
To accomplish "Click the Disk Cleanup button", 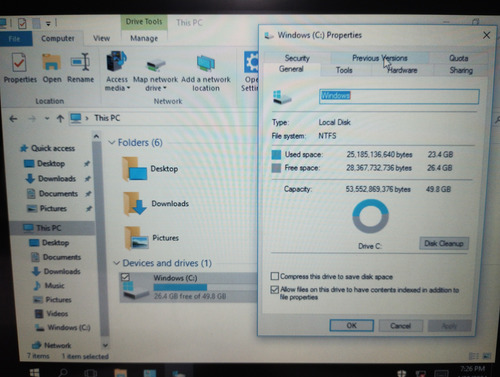I will point(444,243).
